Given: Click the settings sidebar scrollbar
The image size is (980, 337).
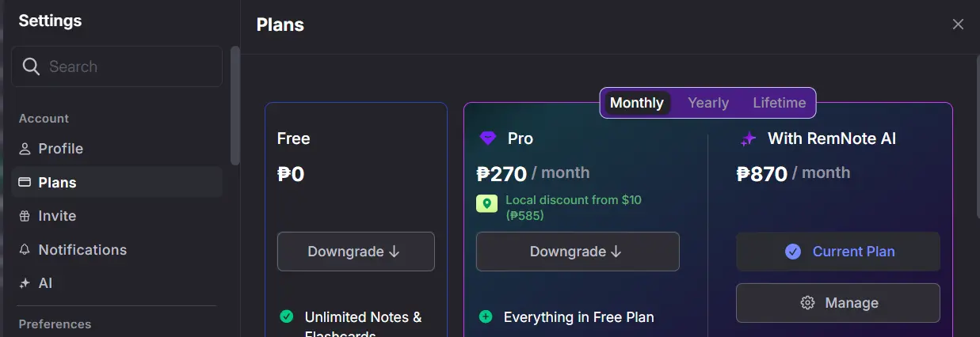Looking at the screenshot, I should (235, 105).
